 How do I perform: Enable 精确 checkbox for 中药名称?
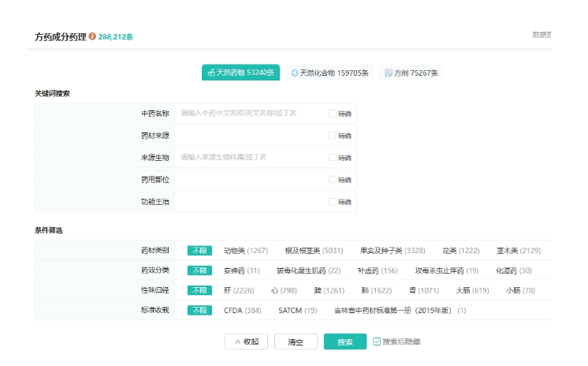pos(333,114)
